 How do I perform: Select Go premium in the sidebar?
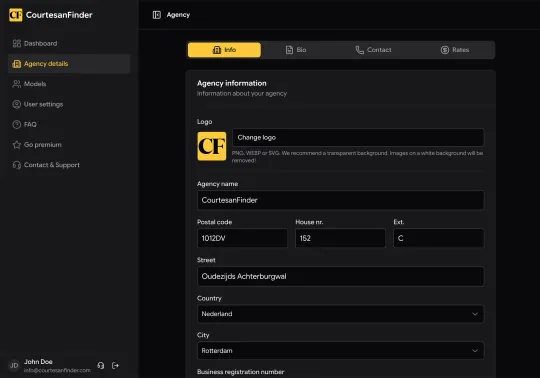[x=69, y=145]
